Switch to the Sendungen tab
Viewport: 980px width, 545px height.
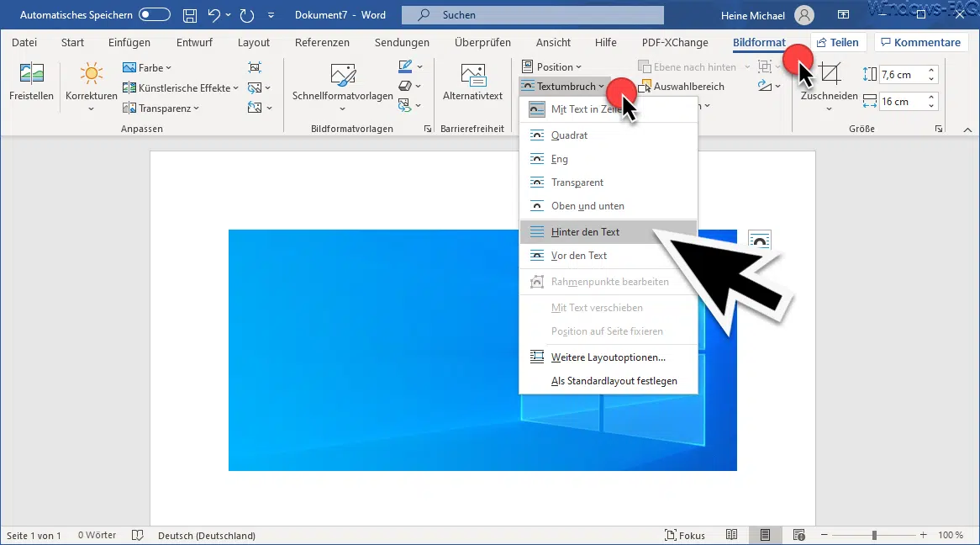[x=402, y=43]
